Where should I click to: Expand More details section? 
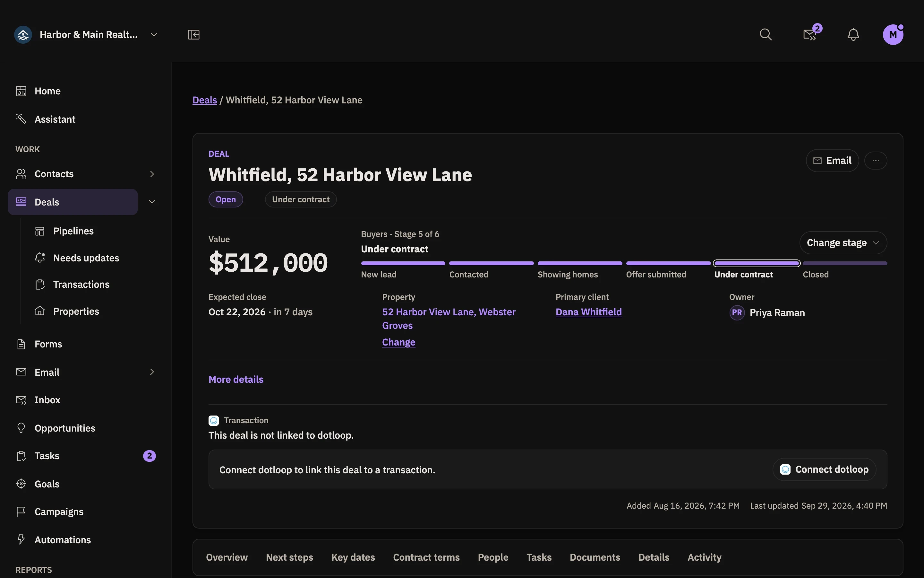(236, 379)
